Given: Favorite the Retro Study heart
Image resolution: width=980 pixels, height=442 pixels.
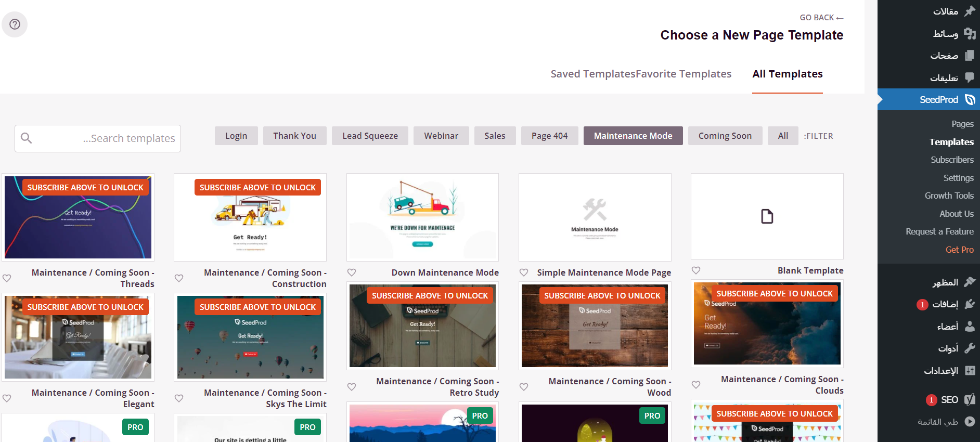Looking at the screenshot, I should (352, 387).
